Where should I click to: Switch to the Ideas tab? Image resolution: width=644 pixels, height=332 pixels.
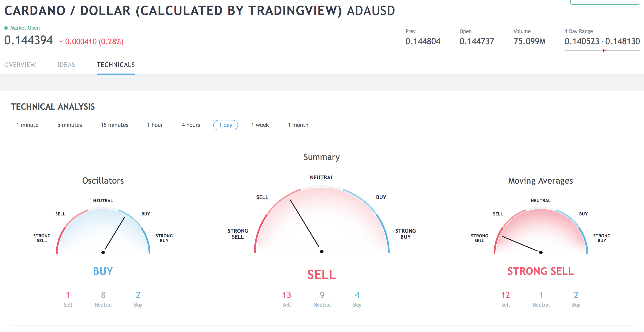click(66, 65)
